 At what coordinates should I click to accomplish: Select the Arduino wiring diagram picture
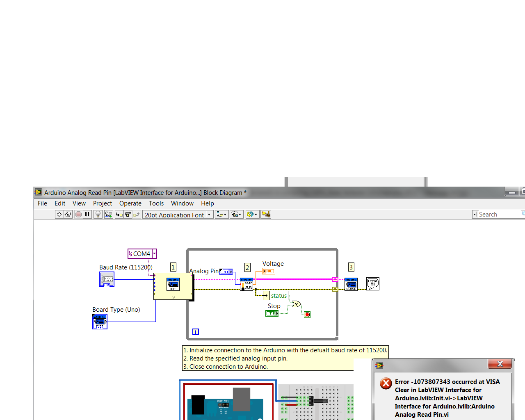point(266,400)
